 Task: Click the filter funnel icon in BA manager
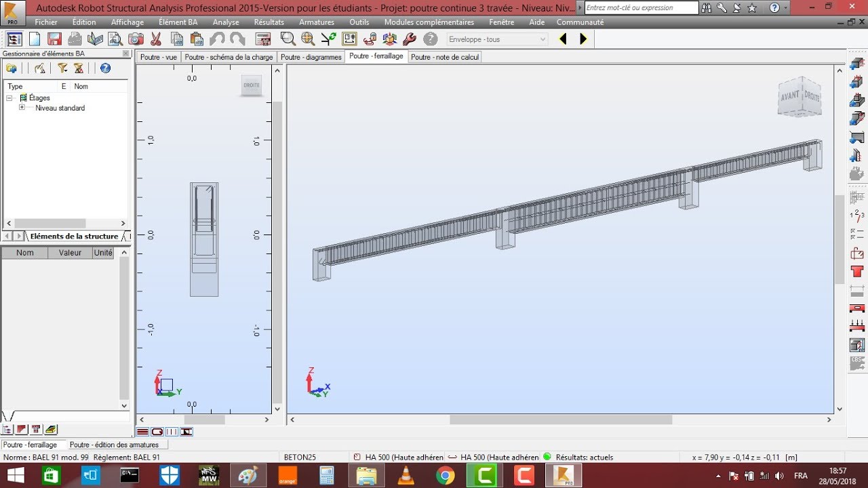click(x=62, y=68)
